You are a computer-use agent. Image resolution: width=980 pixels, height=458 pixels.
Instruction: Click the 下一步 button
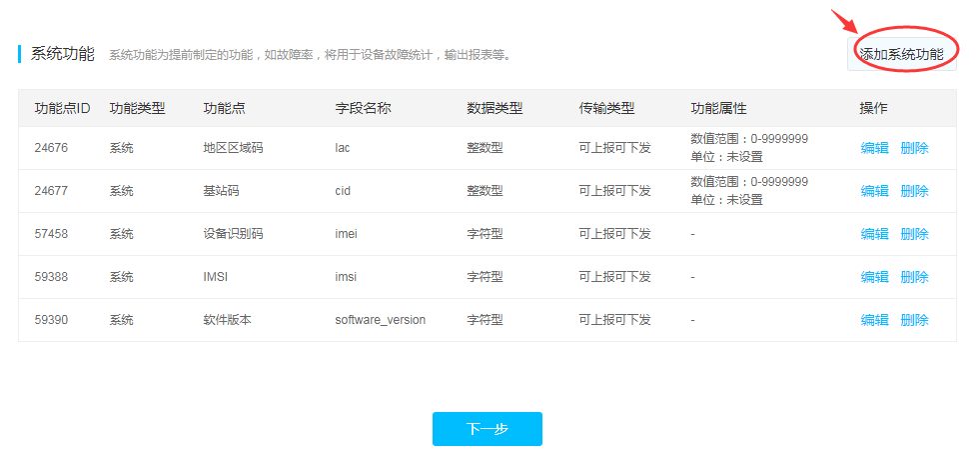[x=487, y=429]
